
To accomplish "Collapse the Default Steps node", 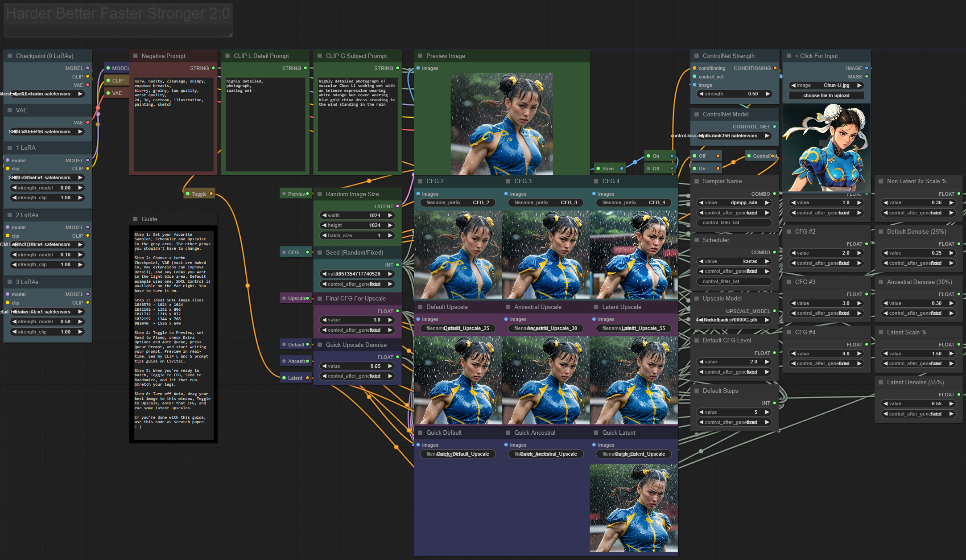I will coord(697,391).
